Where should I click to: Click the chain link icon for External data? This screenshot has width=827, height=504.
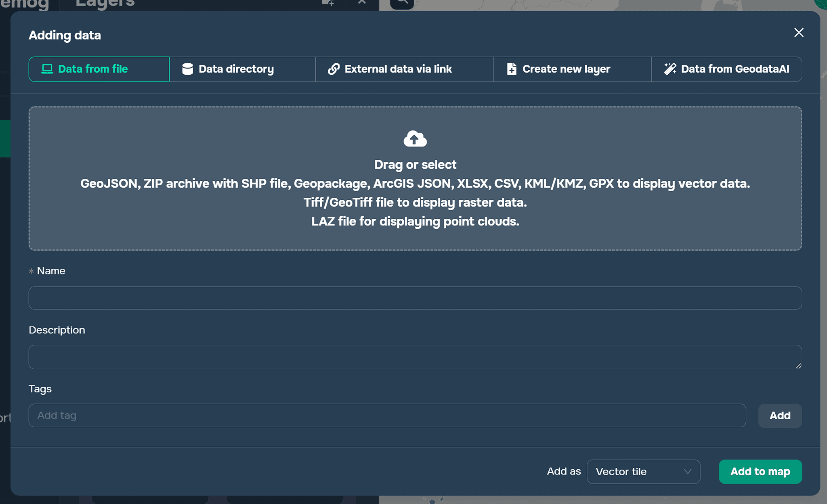[x=334, y=69]
